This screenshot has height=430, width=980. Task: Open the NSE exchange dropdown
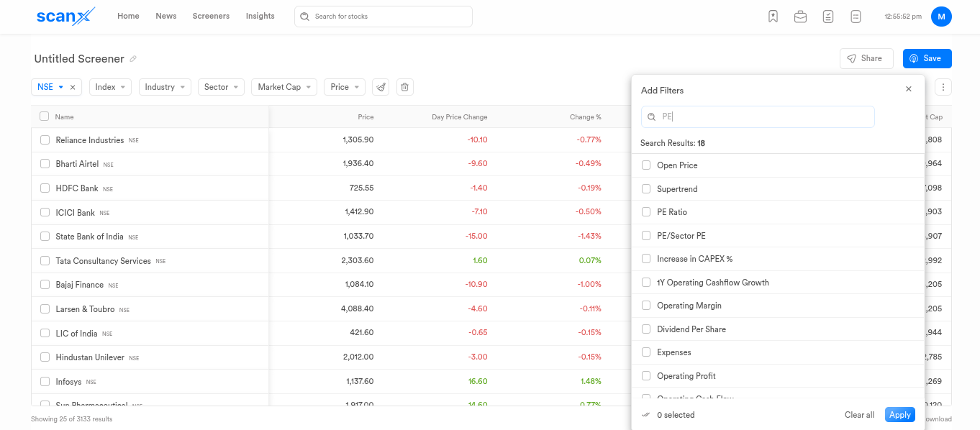coord(50,87)
